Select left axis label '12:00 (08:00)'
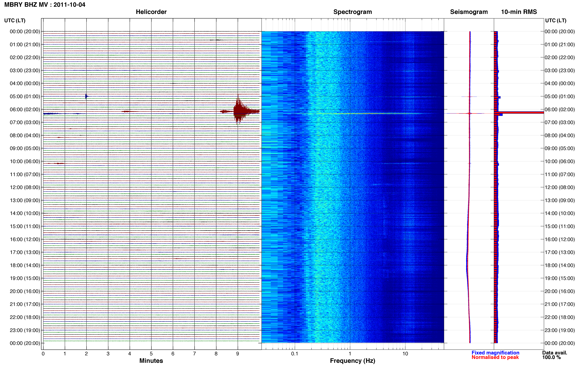 click(x=25, y=187)
